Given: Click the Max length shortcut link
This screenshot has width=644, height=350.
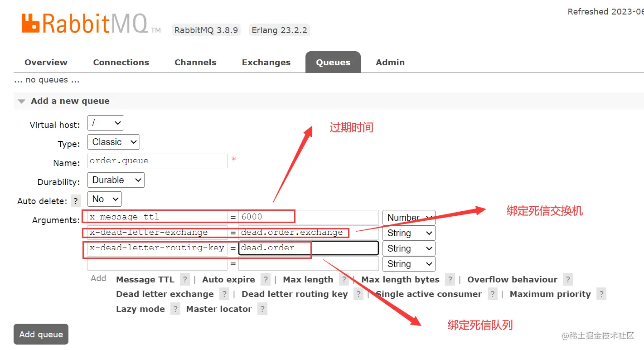Looking at the screenshot, I should [x=308, y=279].
